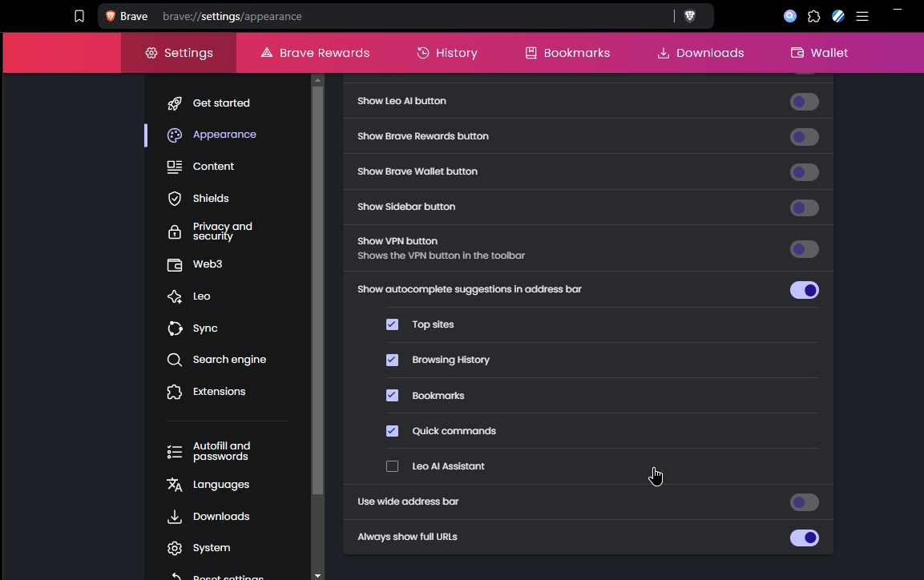Image resolution: width=924 pixels, height=580 pixels.
Task: Click the list icon for Autofill and passwords
Action: click(175, 452)
